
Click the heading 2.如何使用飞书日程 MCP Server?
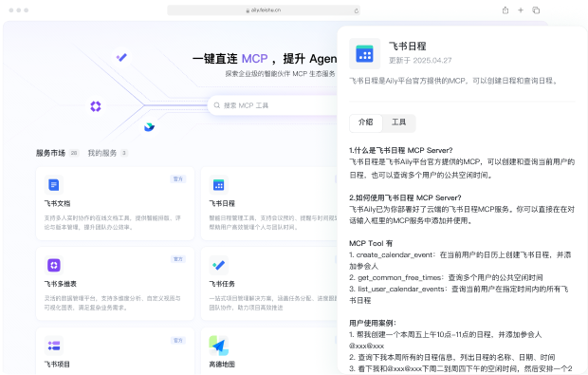click(405, 197)
